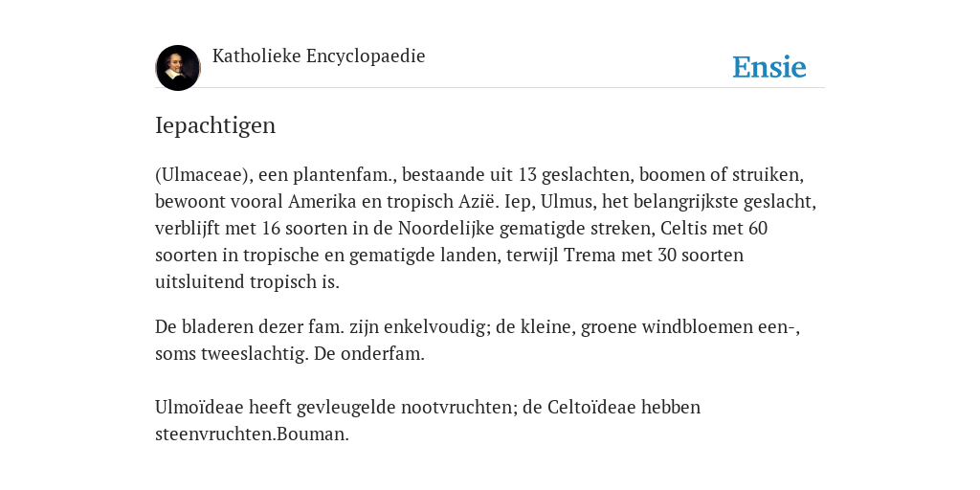Click the word Ulmaceae in first paragraph

[202, 175]
